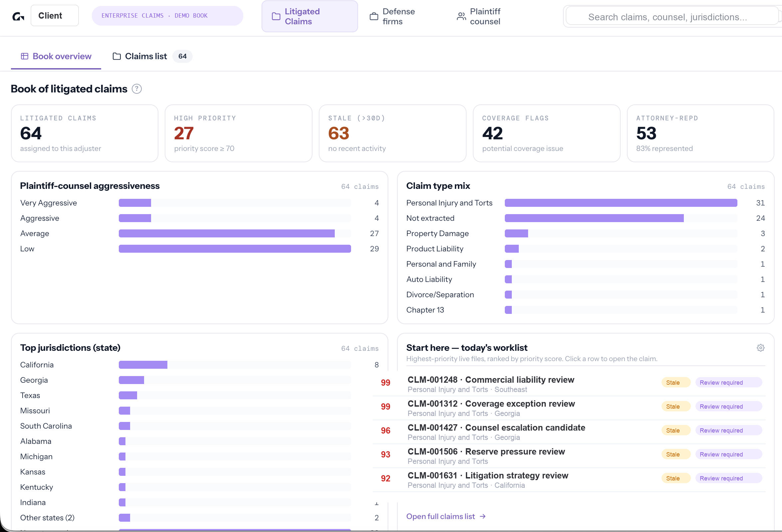Select the Kentucky jurisdiction row

(x=199, y=487)
